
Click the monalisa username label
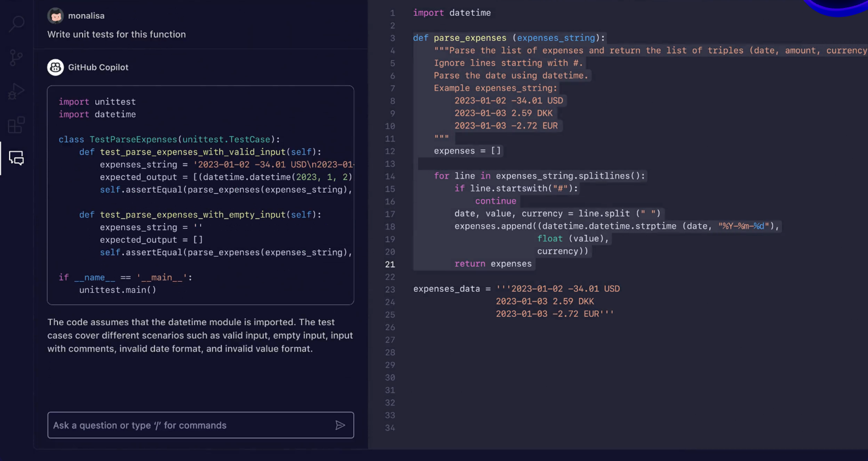point(86,16)
